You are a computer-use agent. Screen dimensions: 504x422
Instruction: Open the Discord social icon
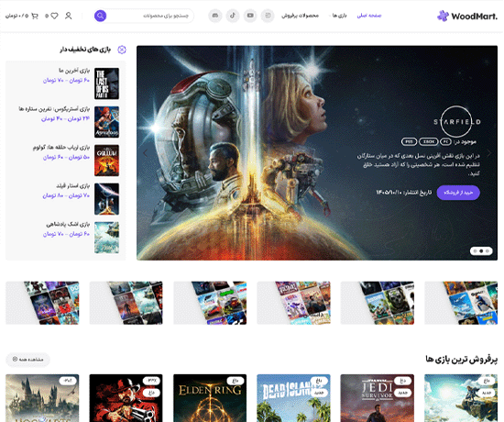pos(215,16)
